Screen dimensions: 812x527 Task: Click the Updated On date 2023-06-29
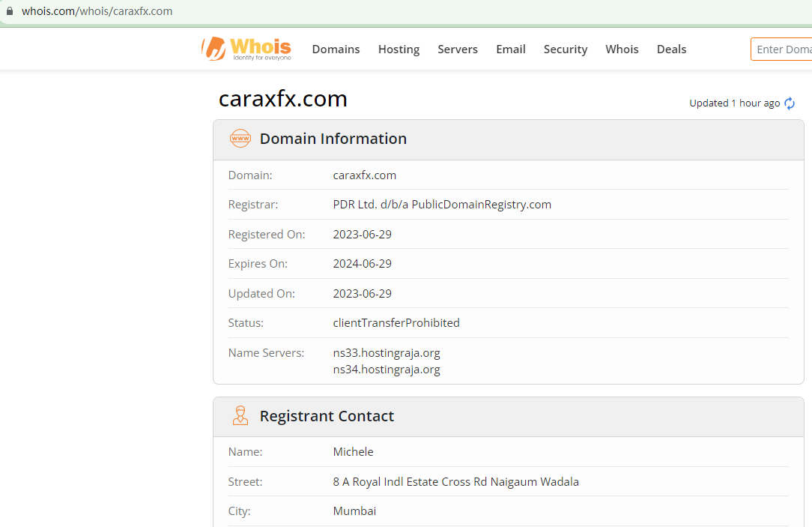click(x=362, y=293)
